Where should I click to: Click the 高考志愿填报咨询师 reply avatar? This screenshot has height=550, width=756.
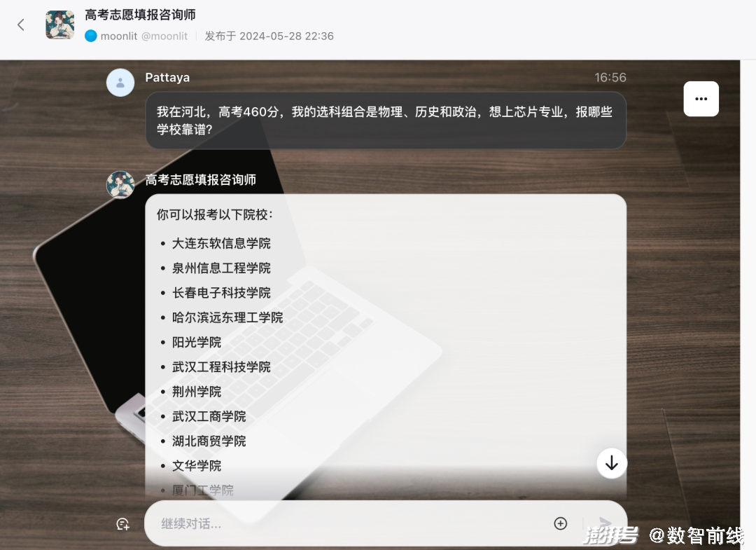pyautogui.click(x=120, y=185)
